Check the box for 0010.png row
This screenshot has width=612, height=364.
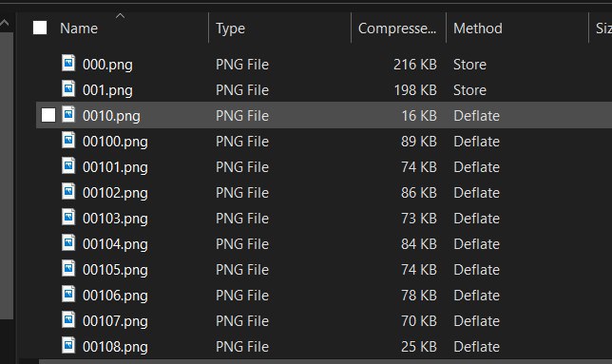click(48, 115)
